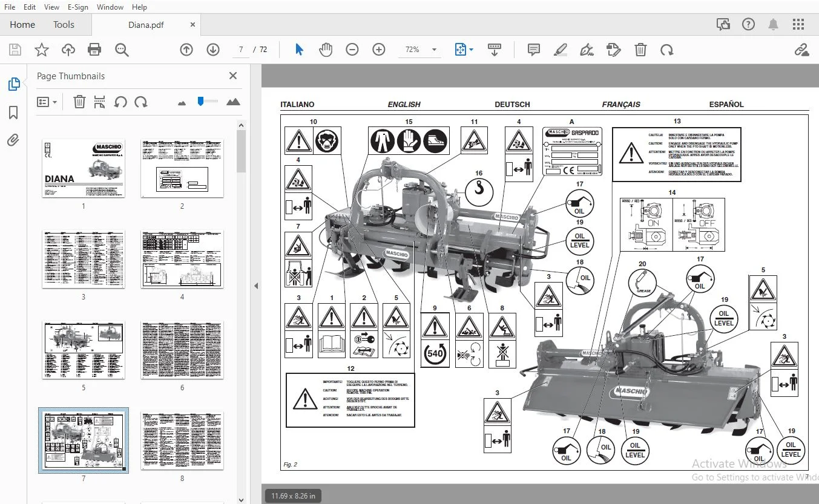Viewport: 819px width, 504px height.
Task: Collapse the navigation pane with the left arrow
Action: (x=256, y=286)
